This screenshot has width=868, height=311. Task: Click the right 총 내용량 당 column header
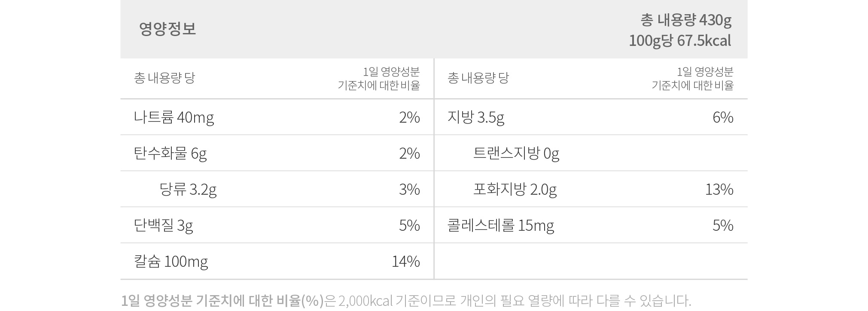[x=478, y=78]
